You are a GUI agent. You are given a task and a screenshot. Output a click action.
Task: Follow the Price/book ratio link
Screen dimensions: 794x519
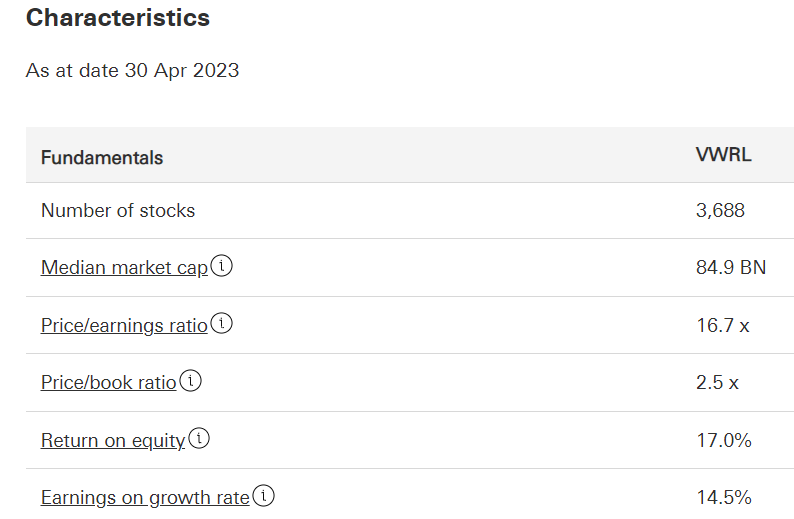click(x=108, y=382)
